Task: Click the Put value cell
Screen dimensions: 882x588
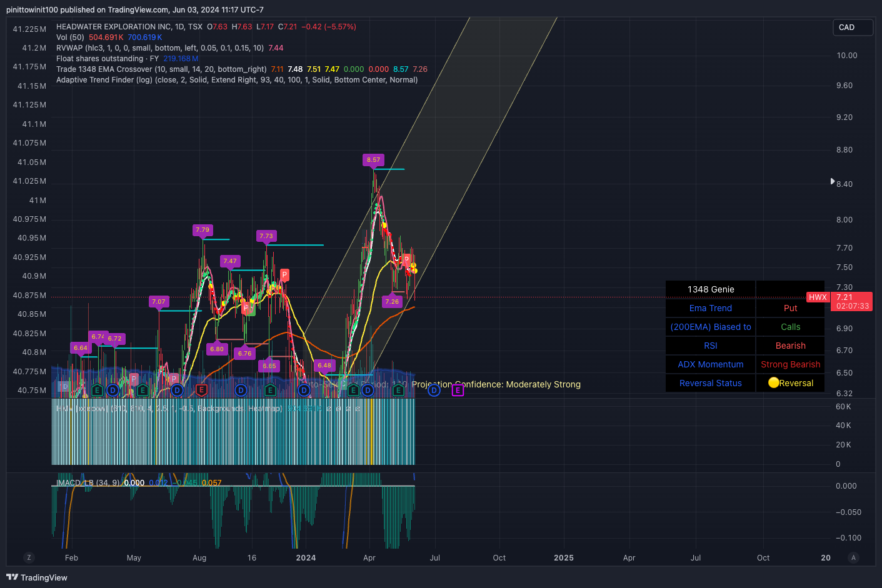Action: (x=790, y=308)
